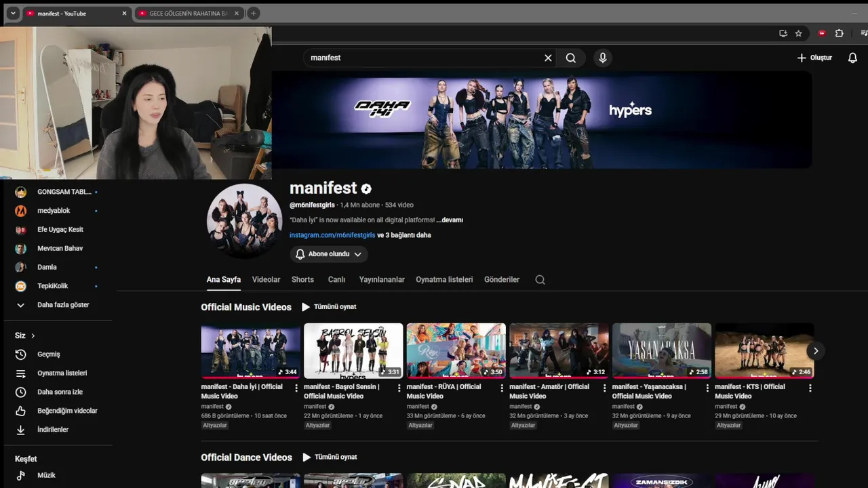Click the Oluştur create button

coord(814,58)
